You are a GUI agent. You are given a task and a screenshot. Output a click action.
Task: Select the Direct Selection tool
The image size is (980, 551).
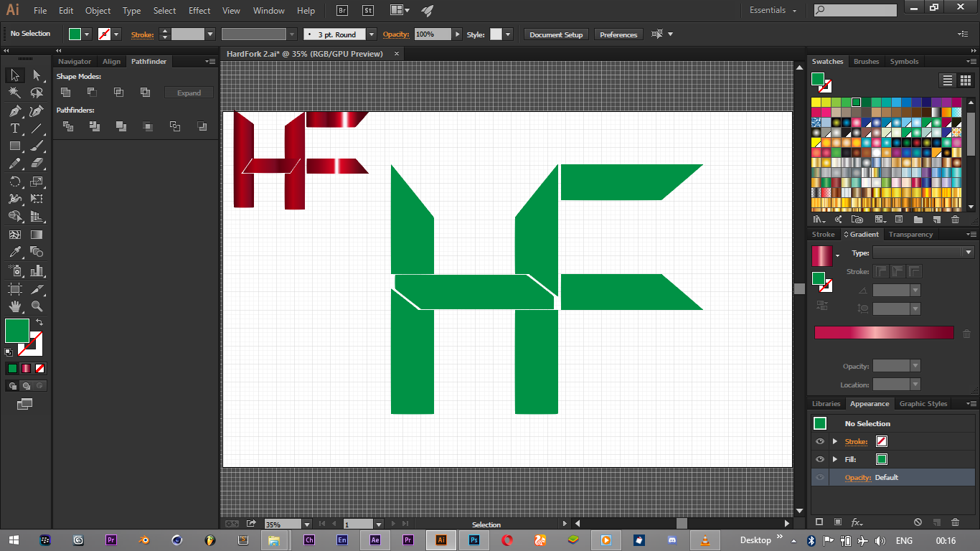coord(37,75)
